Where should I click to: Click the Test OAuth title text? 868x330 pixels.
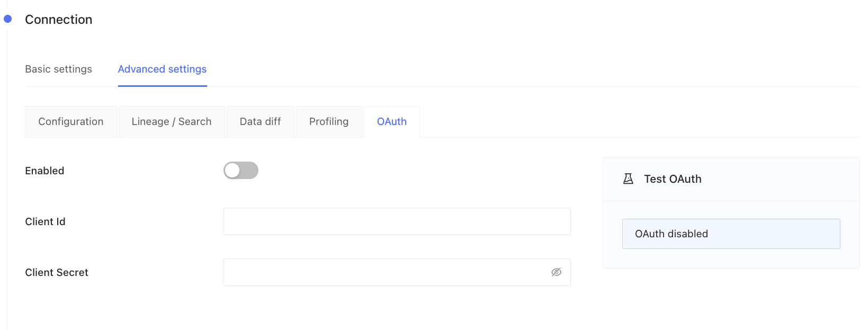673,179
